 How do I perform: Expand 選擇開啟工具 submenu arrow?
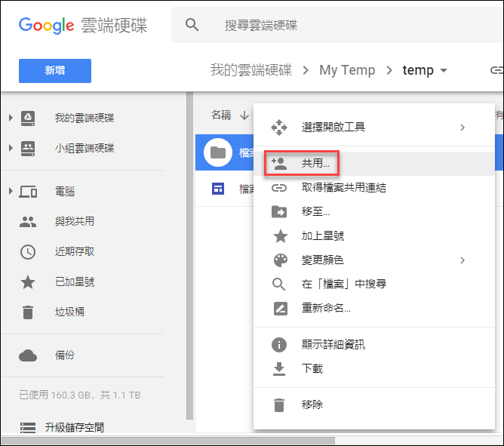tap(463, 128)
